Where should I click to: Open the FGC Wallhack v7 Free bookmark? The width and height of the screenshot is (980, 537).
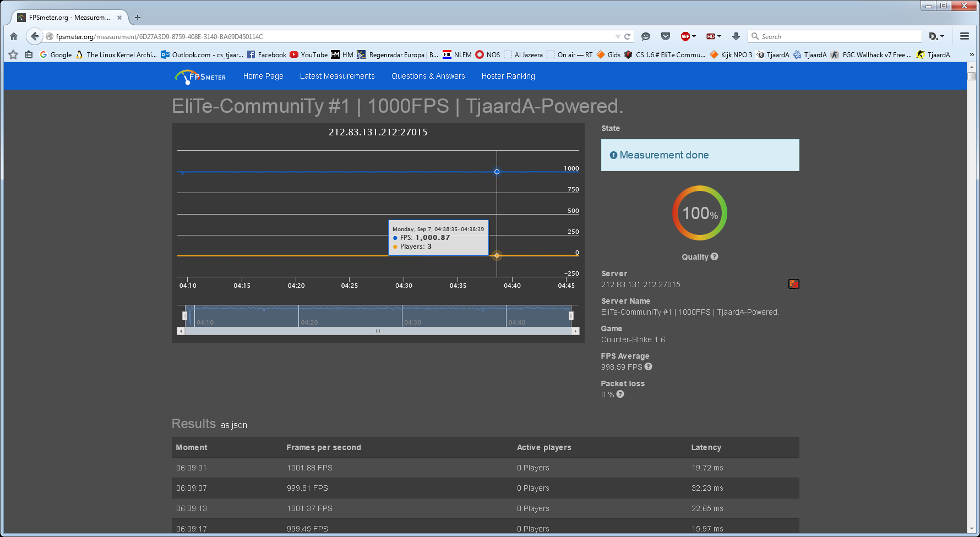[x=871, y=54]
